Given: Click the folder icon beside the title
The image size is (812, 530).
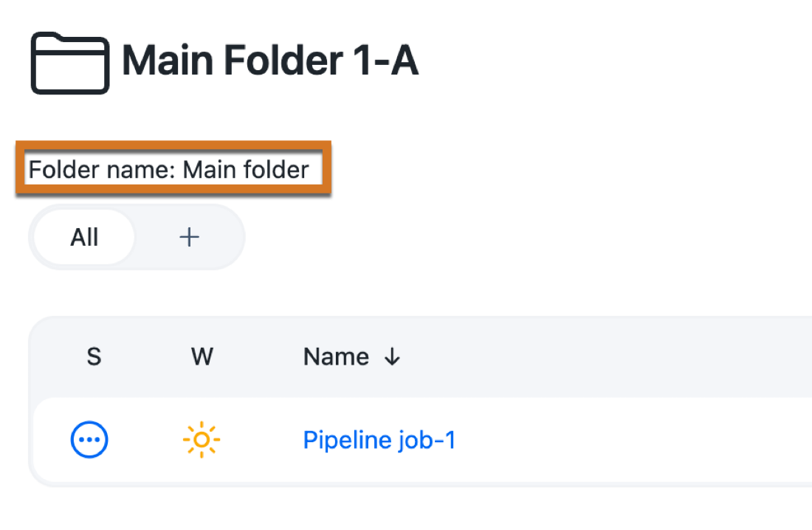Looking at the screenshot, I should click(x=70, y=63).
